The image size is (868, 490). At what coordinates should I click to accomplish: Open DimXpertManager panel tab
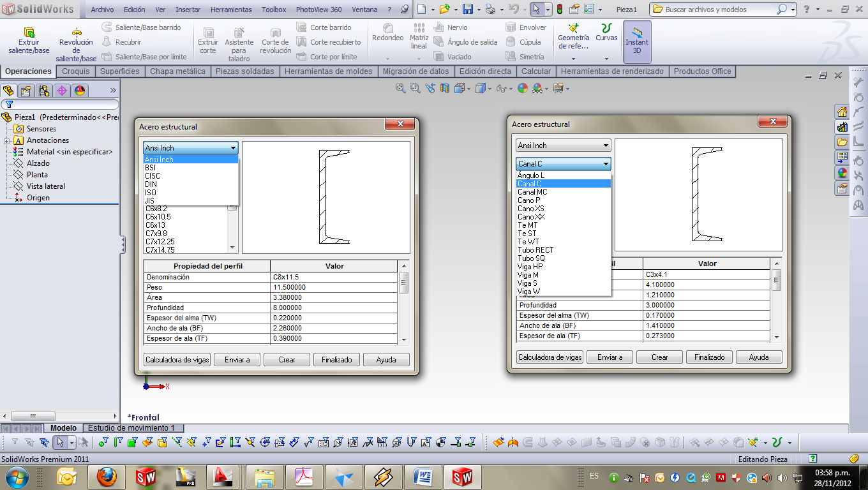[62, 91]
